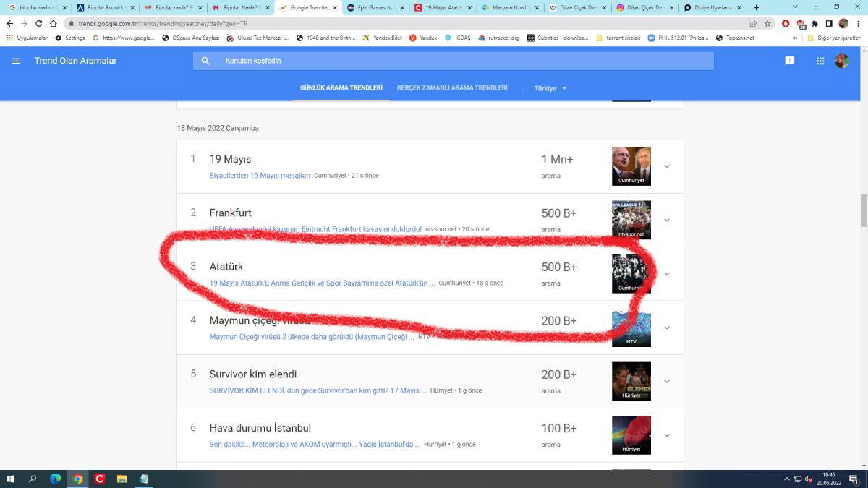Expand the 19 Mayıs trend details chevron
The height and width of the screenshot is (488, 868).
pos(667,166)
